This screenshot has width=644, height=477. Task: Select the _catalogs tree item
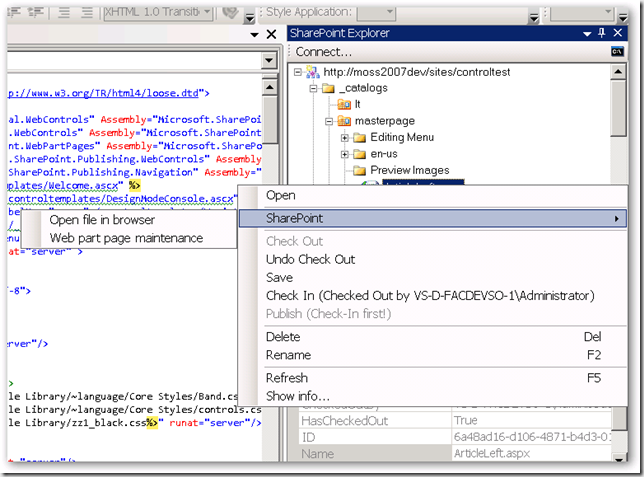363,88
